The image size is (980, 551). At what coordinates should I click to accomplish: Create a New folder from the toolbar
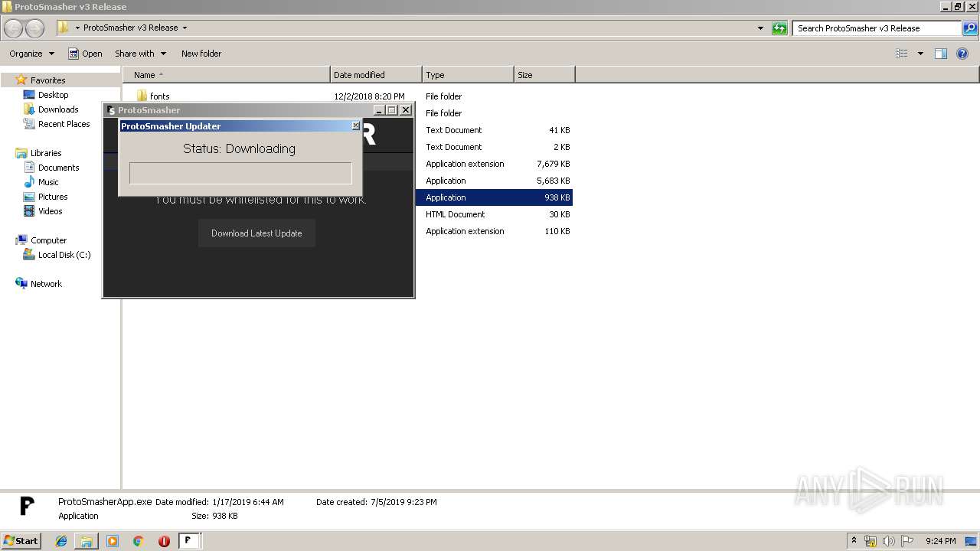pos(201,54)
